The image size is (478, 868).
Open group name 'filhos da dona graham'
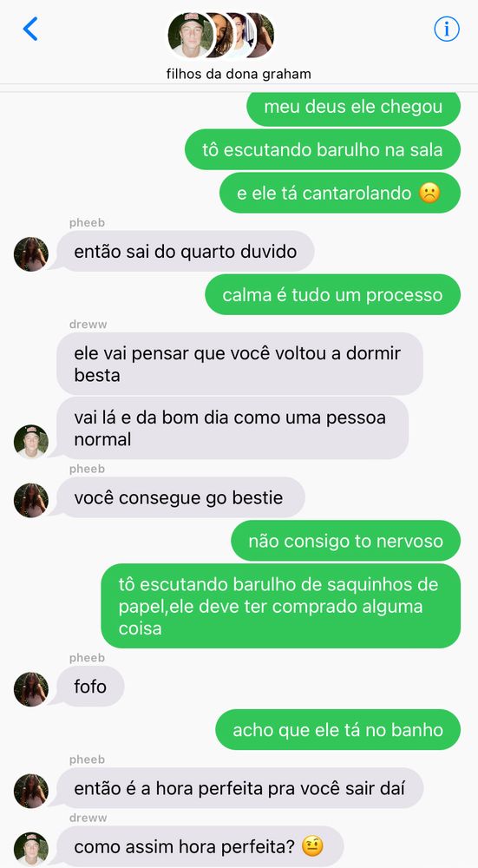click(239, 74)
